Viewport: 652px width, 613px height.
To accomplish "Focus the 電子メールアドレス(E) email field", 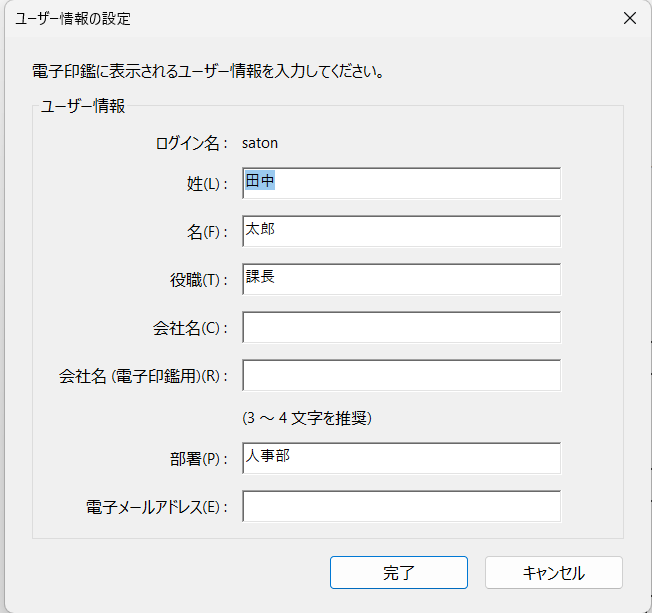I will coord(400,506).
